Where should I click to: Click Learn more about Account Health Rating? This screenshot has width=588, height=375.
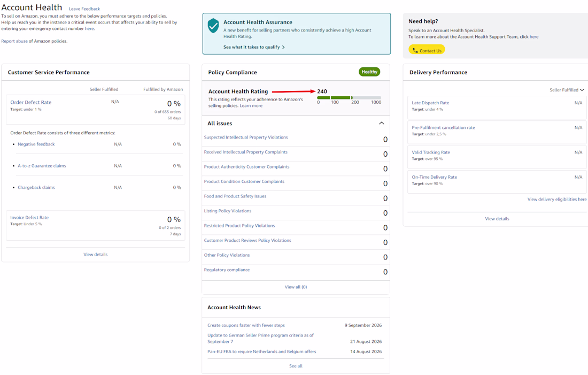[x=251, y=106]
